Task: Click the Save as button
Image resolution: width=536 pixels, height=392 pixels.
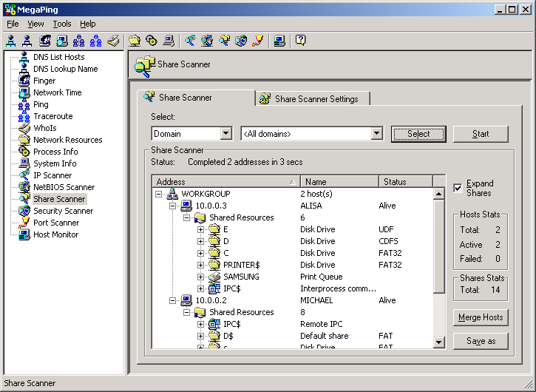Action: point(481,341)
